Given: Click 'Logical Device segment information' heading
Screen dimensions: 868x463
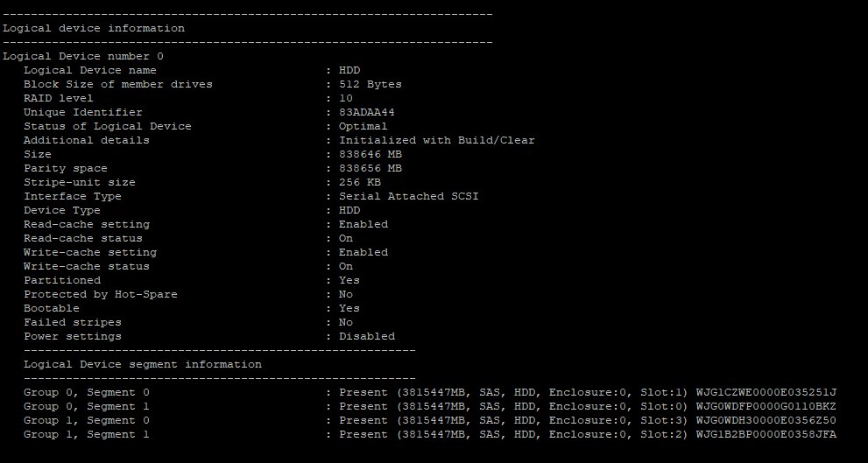Looking at the screenshot, I should (143, 365).
